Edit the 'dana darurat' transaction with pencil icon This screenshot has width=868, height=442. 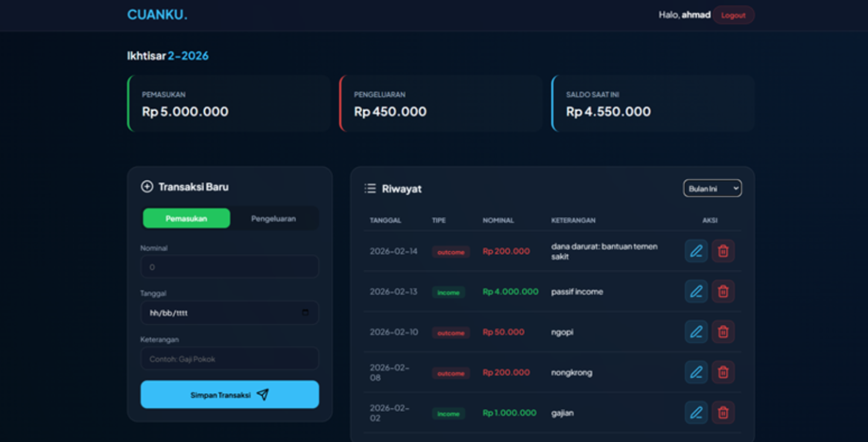tap(696, 251)
